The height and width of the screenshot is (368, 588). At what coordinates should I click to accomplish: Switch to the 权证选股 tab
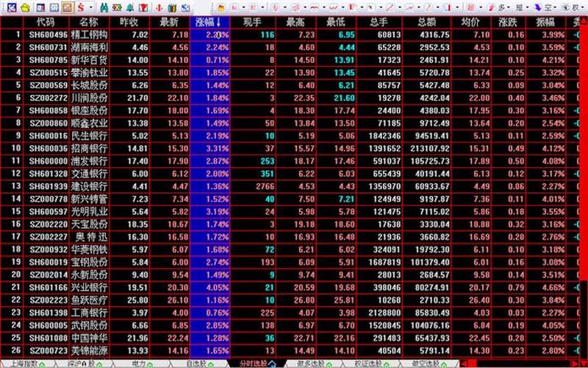tap(373, 364)
